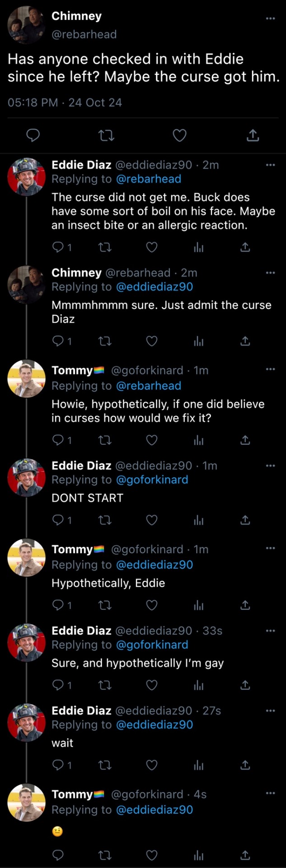Open Eddie Diaz's name on 'wait' reply
286x868 pixels.
click(81, 711)
